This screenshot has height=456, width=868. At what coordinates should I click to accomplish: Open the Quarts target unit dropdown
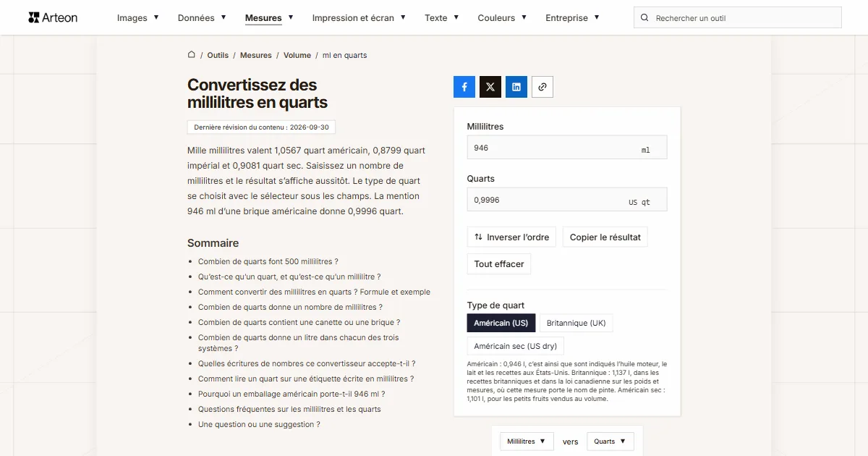610,442
